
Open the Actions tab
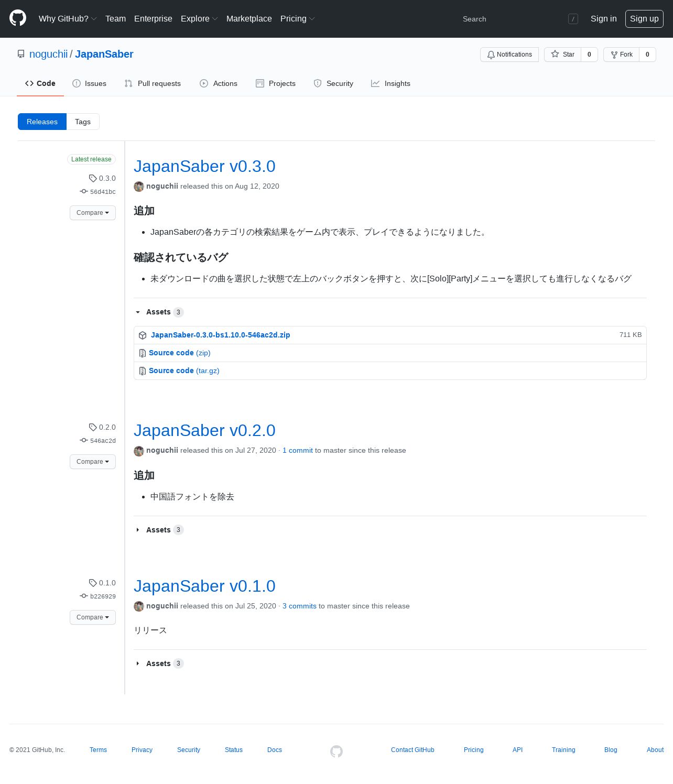click(x=219, y=83)
